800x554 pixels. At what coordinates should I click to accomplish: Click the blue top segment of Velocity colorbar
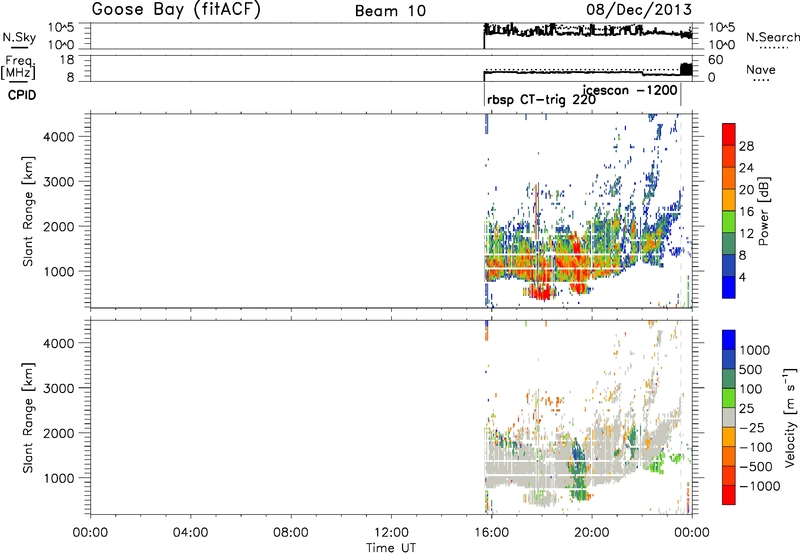(729, 340)
